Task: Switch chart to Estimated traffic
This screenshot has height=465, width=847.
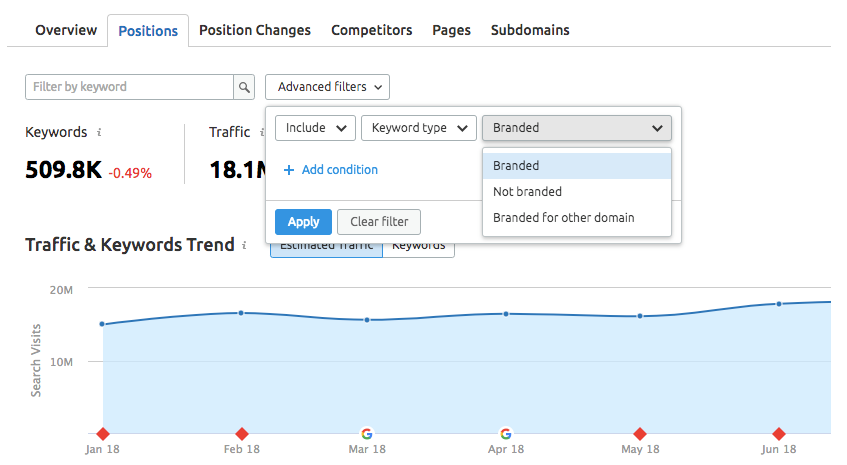Action: (326, 250)
